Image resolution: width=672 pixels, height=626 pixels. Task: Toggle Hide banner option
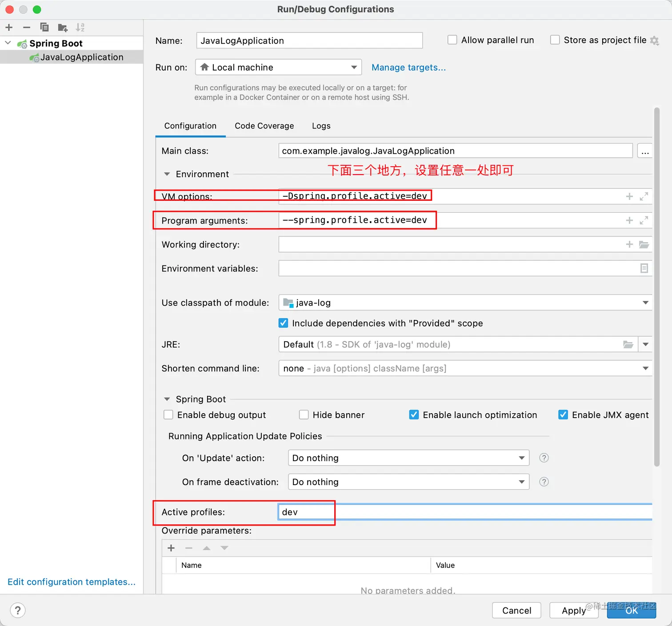point(304,415)
